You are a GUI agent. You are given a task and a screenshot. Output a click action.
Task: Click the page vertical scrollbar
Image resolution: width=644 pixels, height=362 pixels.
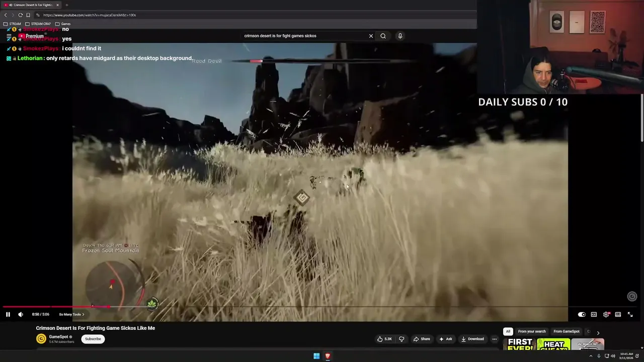(642, 118)
